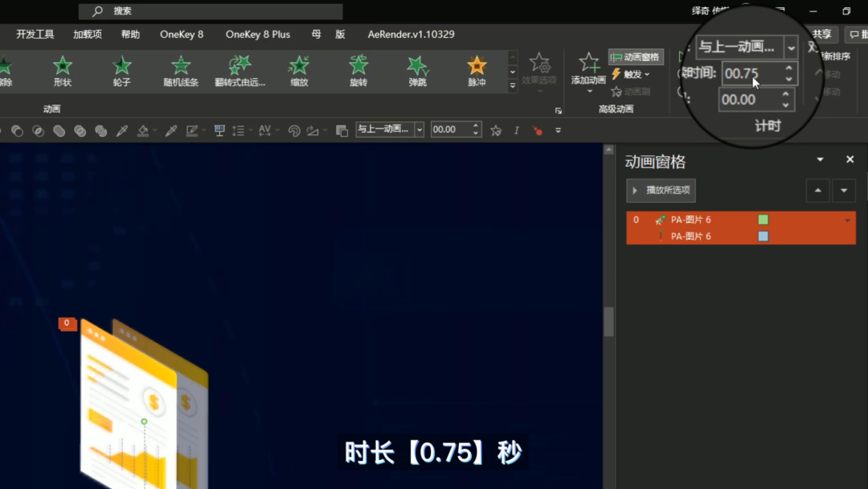Open the AV character spacing icon
The image size is (868, 489).
coord(264,131)
